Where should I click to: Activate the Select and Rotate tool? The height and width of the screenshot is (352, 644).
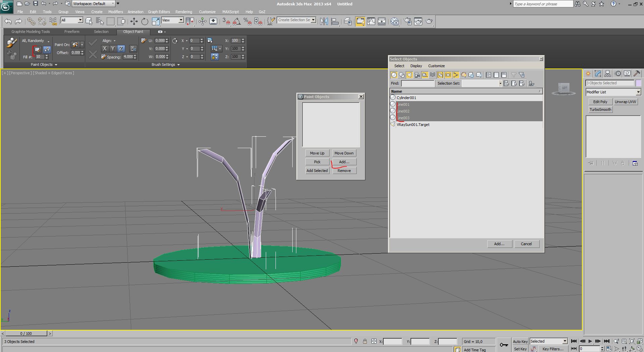(x=145, y=21)
